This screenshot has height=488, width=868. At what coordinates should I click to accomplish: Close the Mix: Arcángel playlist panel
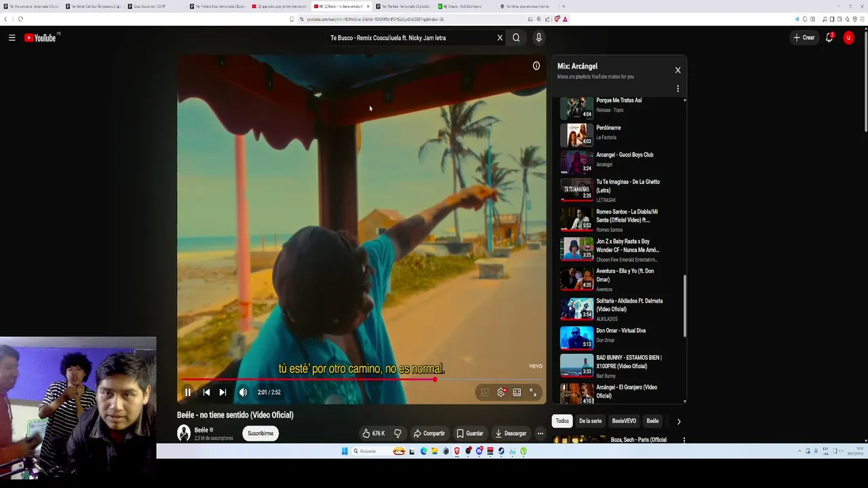click(677, 70)
